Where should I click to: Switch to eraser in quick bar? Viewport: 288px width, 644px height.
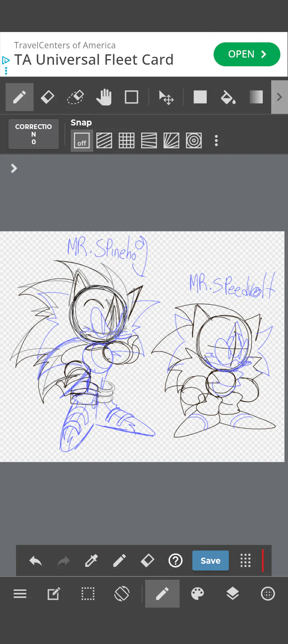click(x=148, y=561)
